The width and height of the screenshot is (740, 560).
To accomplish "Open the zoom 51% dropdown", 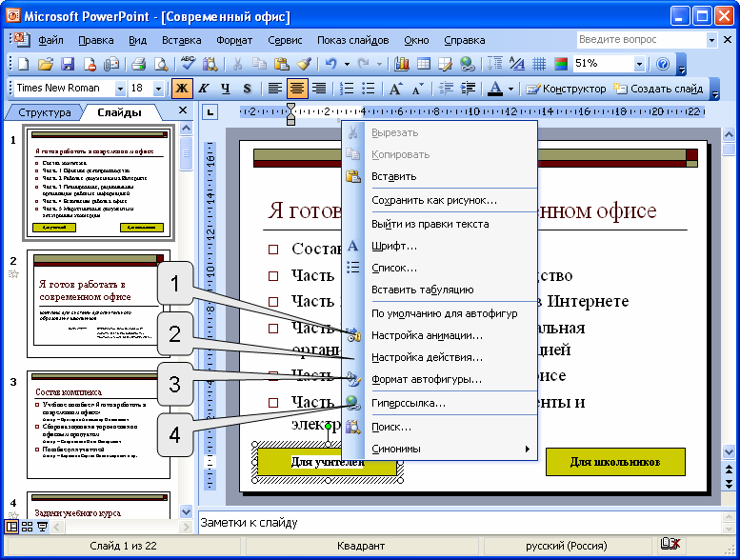I will coord(639,64).
